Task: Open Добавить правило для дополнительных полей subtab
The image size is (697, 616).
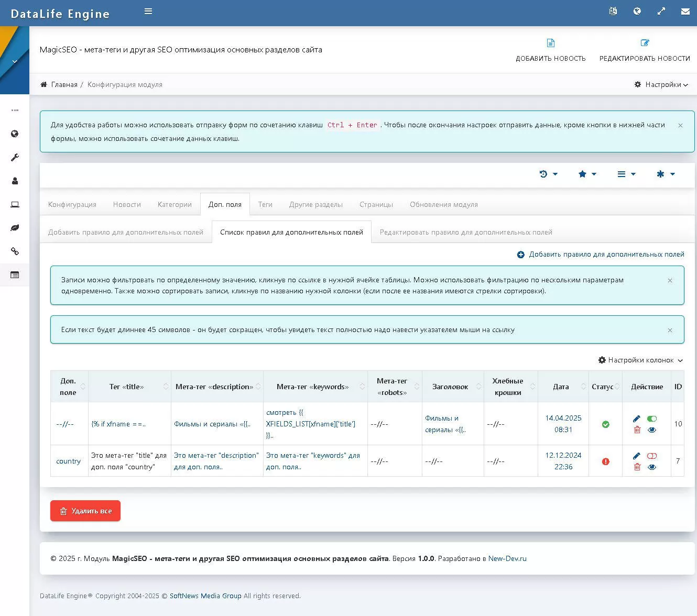Action: [126, 232]
